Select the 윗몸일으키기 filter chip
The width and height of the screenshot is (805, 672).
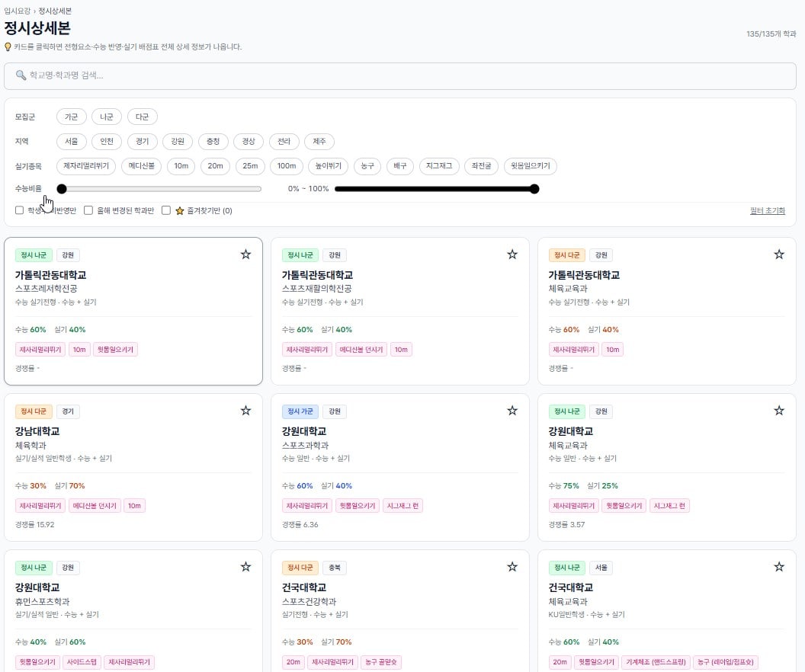531,166
